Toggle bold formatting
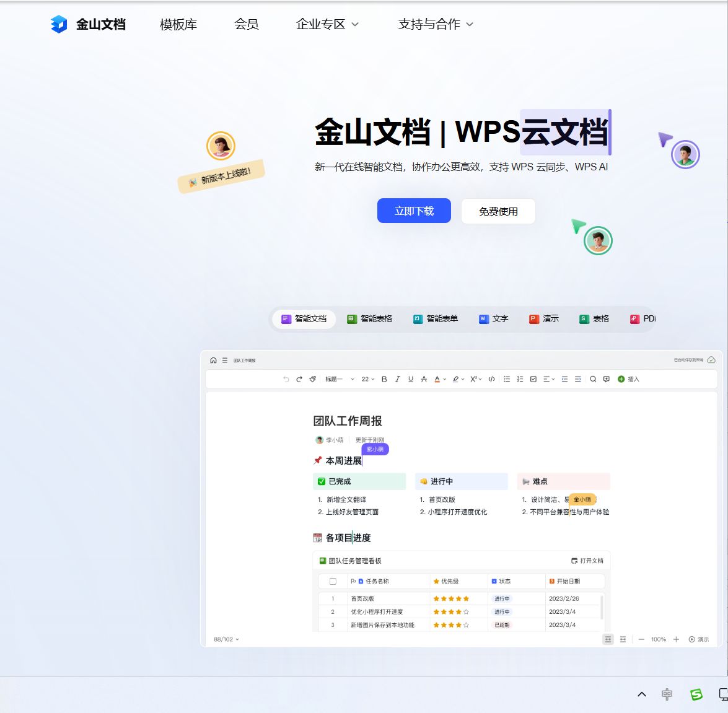Screen dimensions: 728x713 point(384,379)
